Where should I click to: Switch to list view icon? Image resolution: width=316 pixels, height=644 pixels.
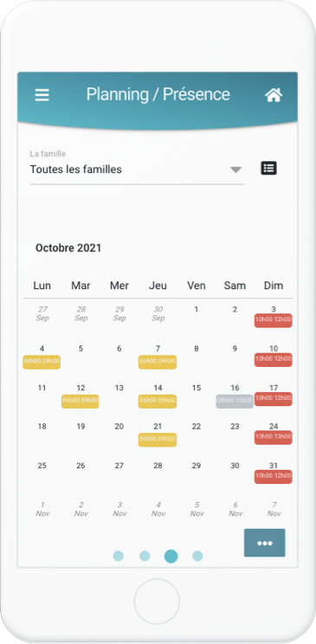click(x=268, y=169)
